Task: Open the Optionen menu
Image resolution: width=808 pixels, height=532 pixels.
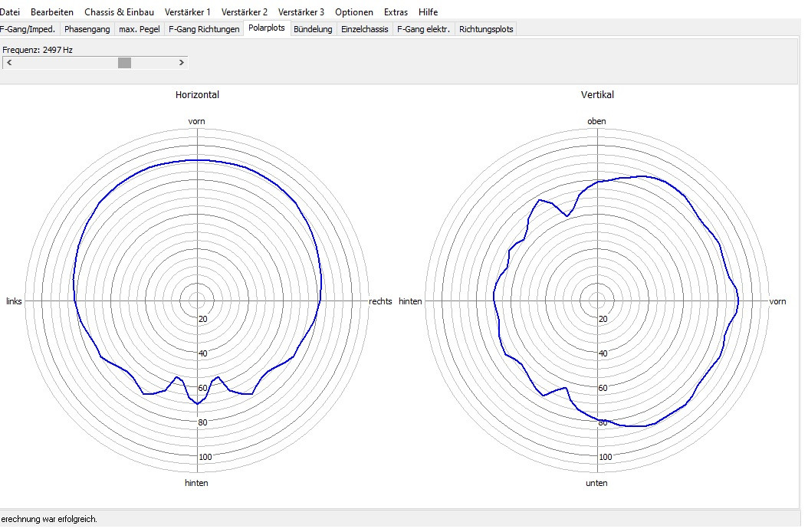Action: click(x=354, y=12)
